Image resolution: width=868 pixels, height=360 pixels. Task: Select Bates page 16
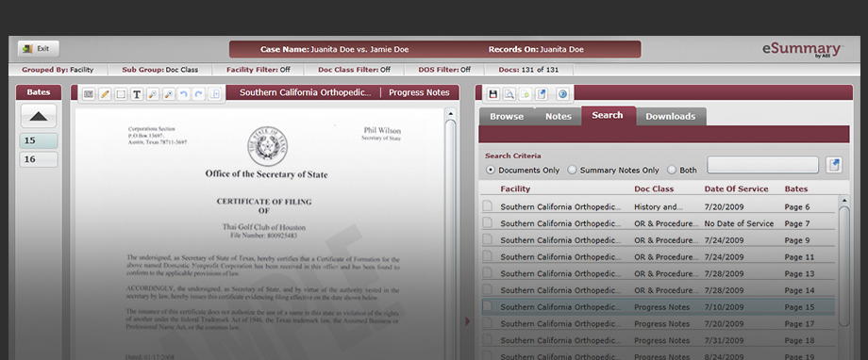pos(39,159)
